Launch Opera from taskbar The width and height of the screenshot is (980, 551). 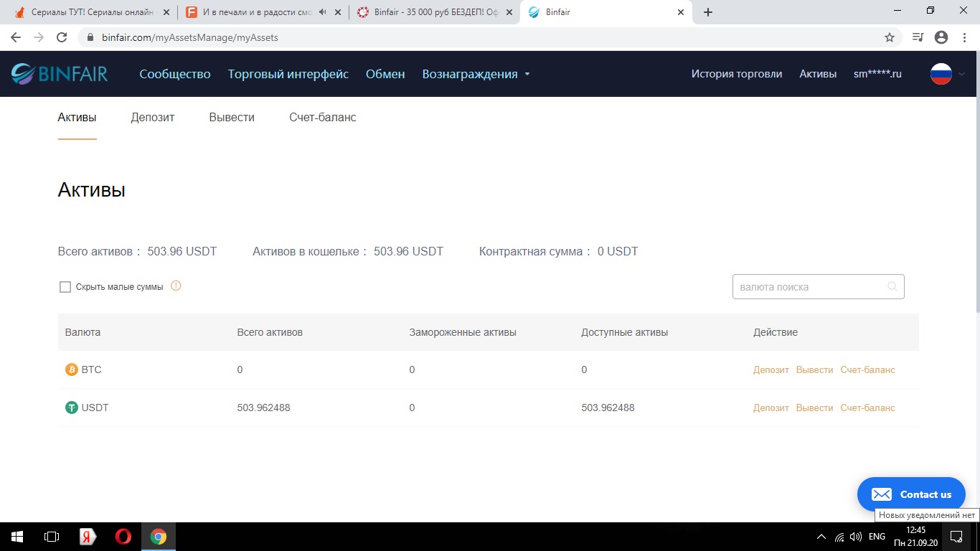pyautogui.click(x=123, y=537)
